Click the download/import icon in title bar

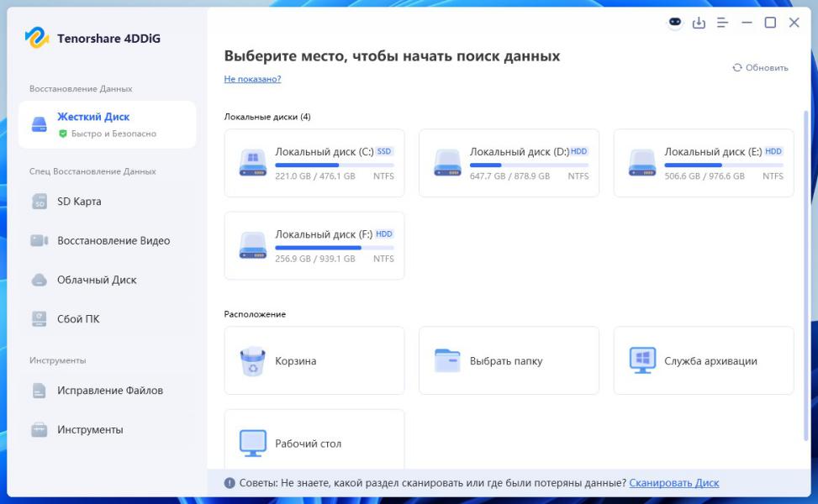(699, 23)
